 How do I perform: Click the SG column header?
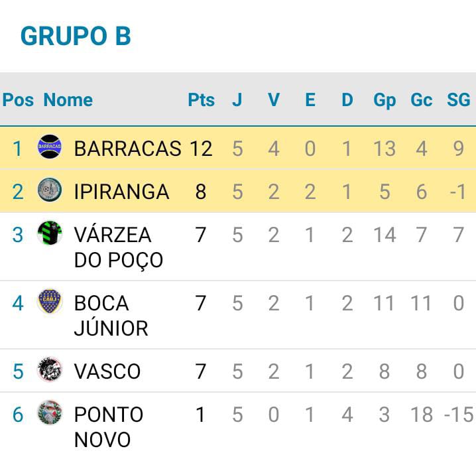pyautogui.click(x=458, y=99)
